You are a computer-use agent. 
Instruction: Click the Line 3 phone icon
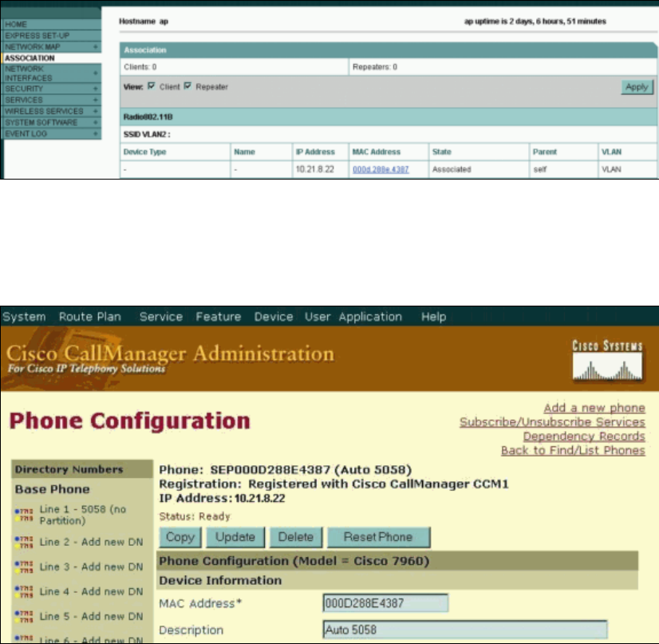24,567
